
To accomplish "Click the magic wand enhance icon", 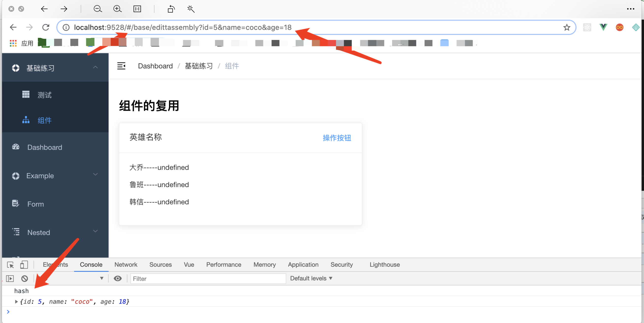I will (x=191, y=9).
